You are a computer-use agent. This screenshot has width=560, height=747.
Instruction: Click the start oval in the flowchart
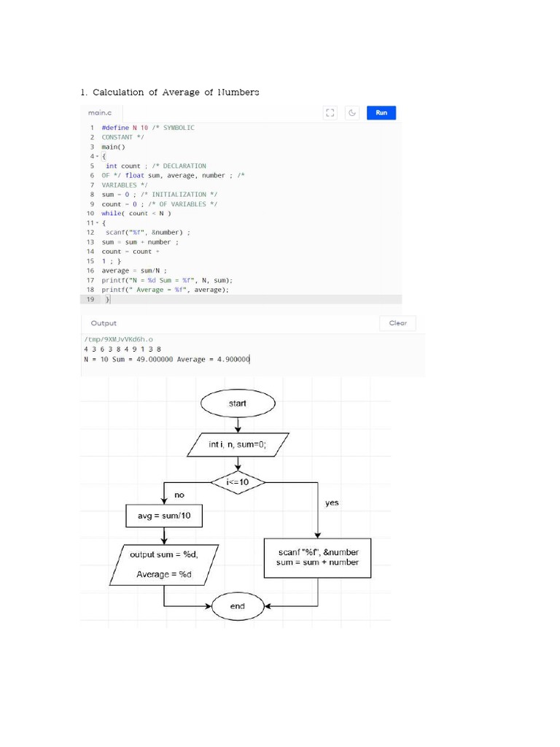pyautogui.click(x=238, y=403)
